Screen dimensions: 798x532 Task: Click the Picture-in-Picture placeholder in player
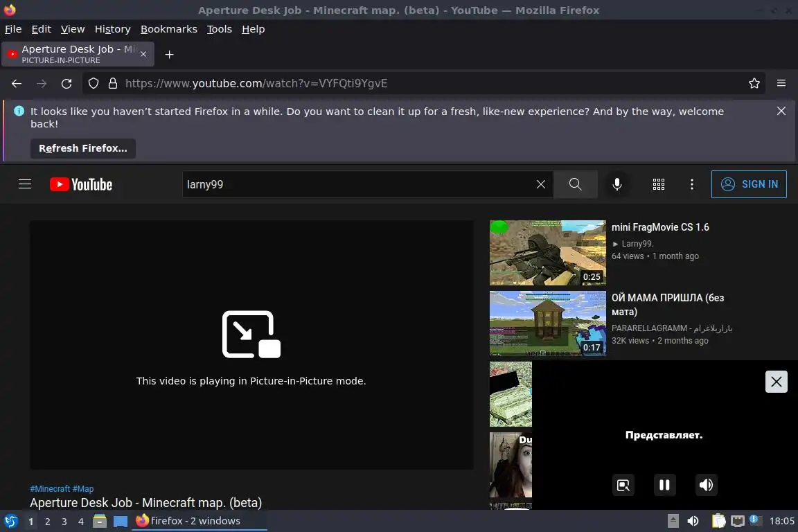point(251,345)
